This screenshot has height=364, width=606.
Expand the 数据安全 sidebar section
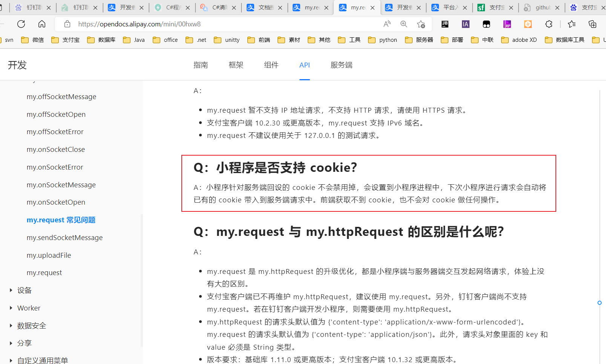[31, 326]
